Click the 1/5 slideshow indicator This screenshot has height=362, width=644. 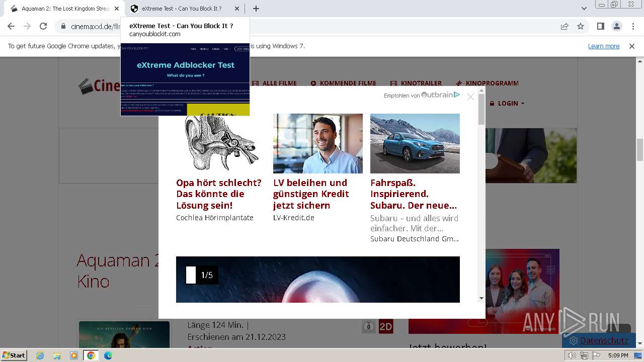tap(202, 275)
